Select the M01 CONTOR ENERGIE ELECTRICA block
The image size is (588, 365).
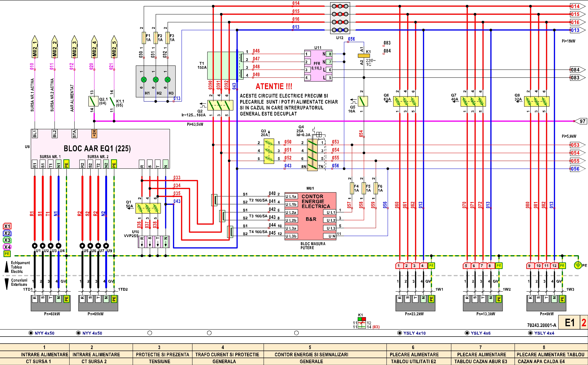click(310, 216)
